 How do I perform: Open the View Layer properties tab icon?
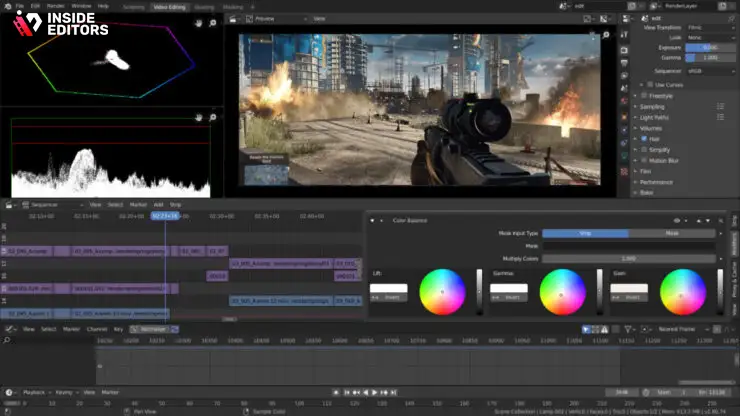[624, 76]
